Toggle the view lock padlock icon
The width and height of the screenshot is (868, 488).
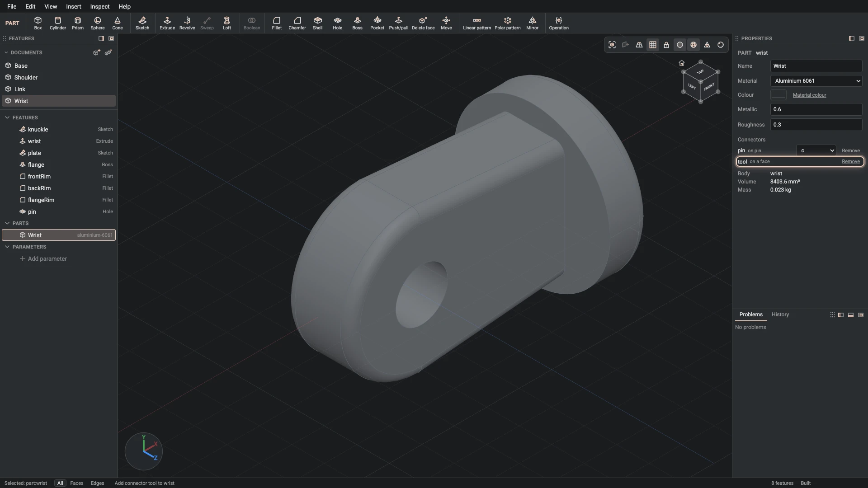tap(666, 45)
